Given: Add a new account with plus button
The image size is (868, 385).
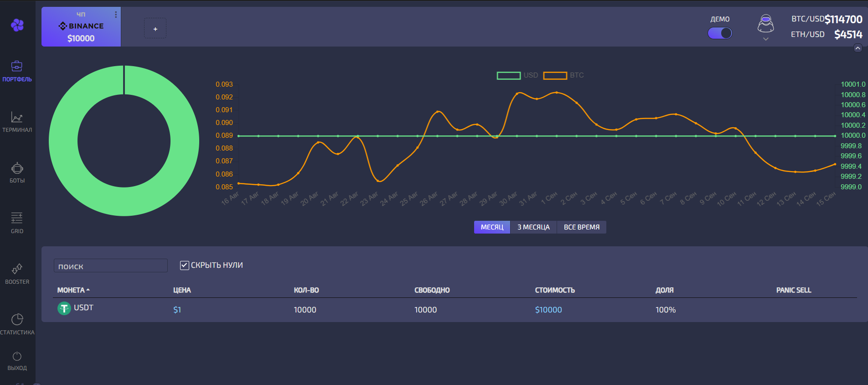Looking at the screenshot, I should coord(155,29).
